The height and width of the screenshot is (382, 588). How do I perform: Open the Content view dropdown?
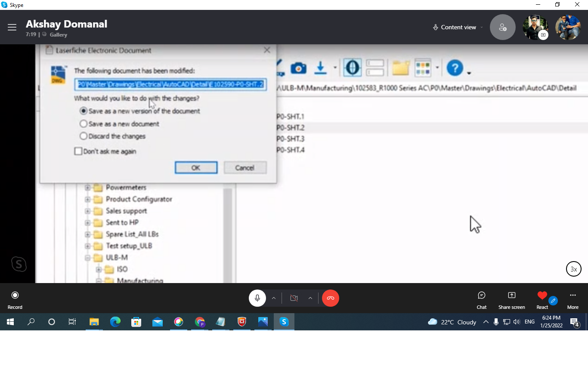458,27
